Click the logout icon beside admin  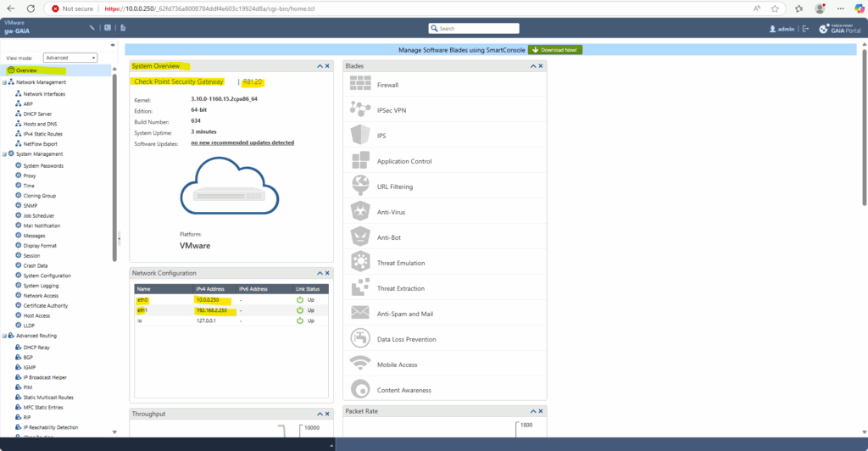(805, 29)
